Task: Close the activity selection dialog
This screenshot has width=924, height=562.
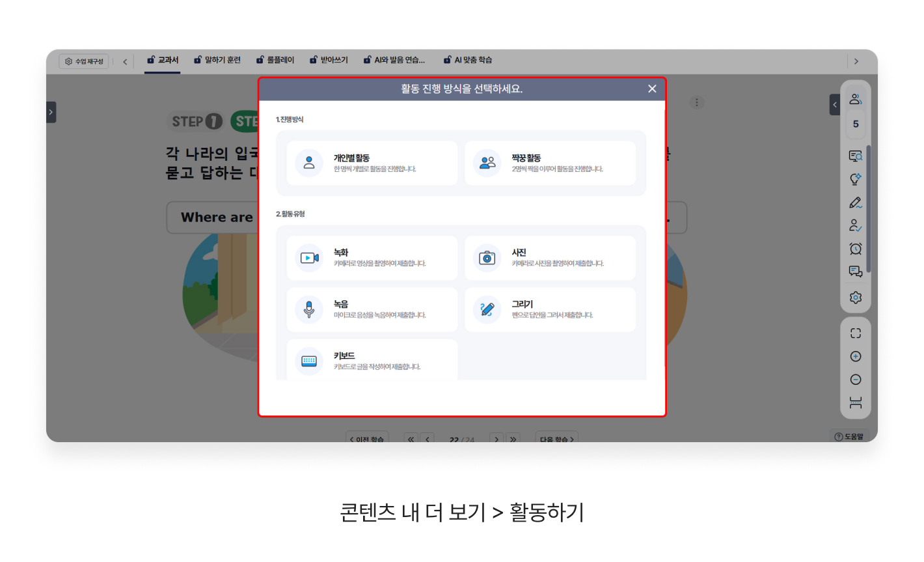Action: click(652, 89)
